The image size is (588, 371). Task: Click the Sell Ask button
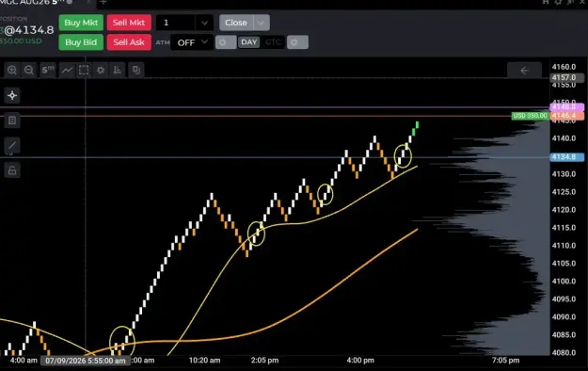129,42
